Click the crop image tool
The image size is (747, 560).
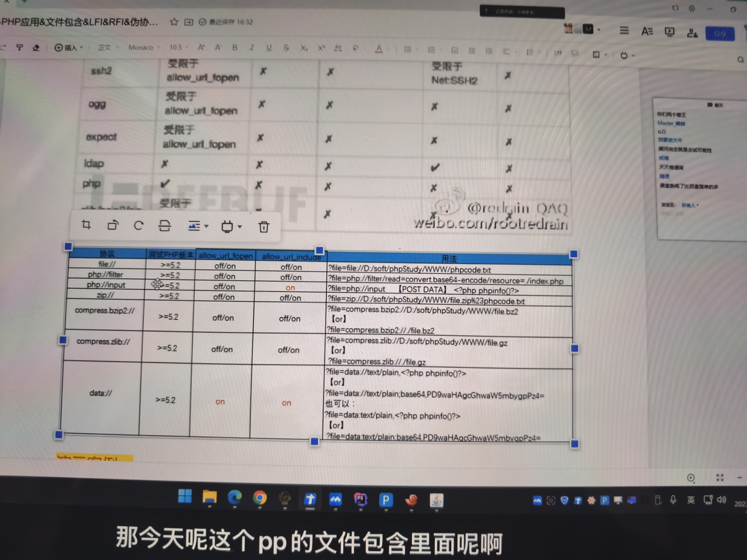(x=86, y=225)
